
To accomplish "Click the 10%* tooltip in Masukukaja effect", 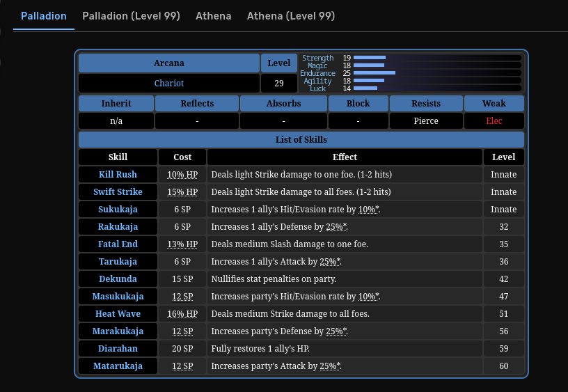I will (x=368, y=297).
